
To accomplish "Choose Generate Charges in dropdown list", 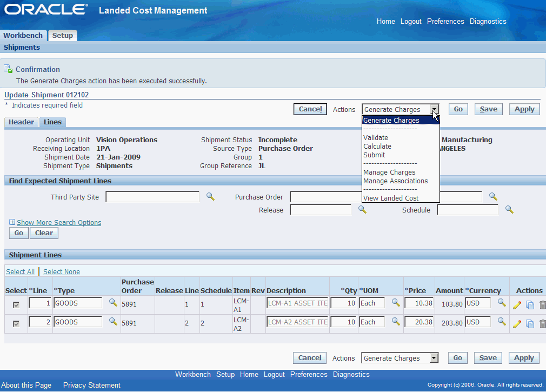I will 401,120.
